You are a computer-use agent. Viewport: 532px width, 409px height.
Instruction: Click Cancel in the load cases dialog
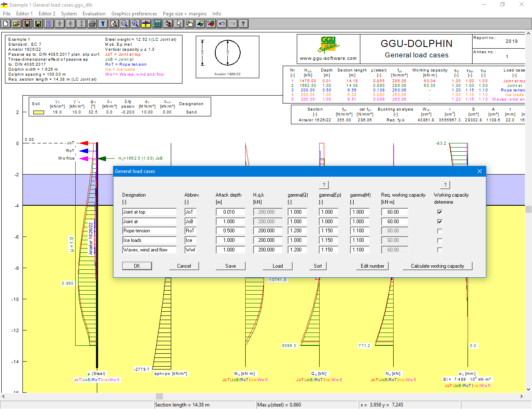[x=184, y=266]
